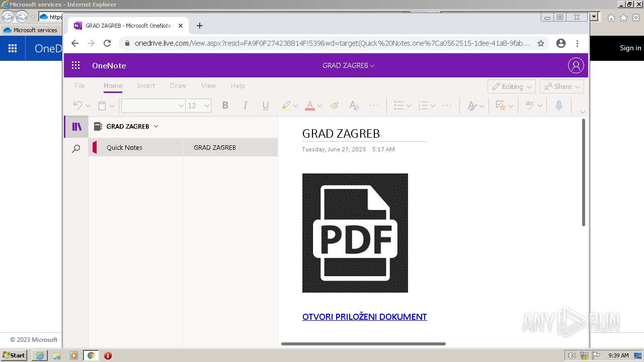644x362 pixels.
Task: Click the Chrome profile avatar icon
Action: tap(561, 43)
